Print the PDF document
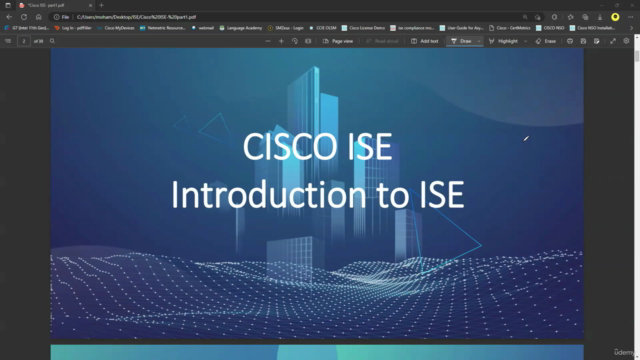 tap(570, 41)
